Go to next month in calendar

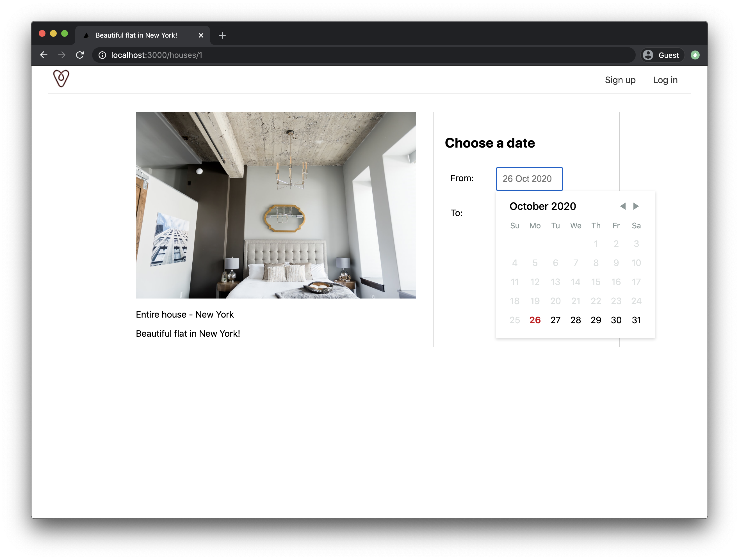coord(636,206)
